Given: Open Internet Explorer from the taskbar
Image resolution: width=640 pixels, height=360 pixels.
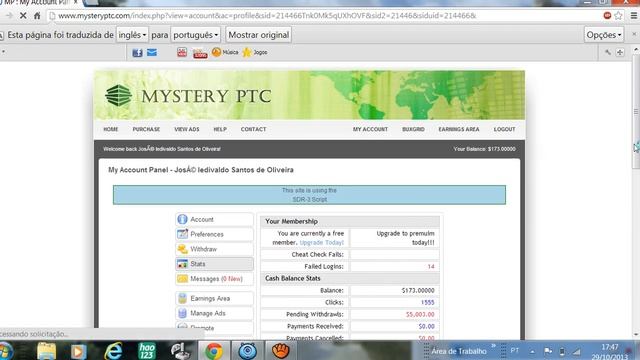Looking at the screenshot, I should [x=113, y=351].
